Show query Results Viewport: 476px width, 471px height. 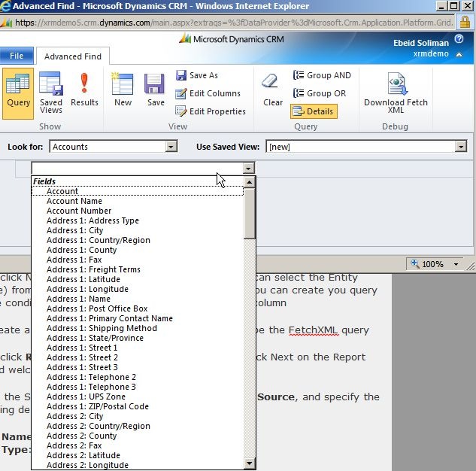tap(84, 90)
